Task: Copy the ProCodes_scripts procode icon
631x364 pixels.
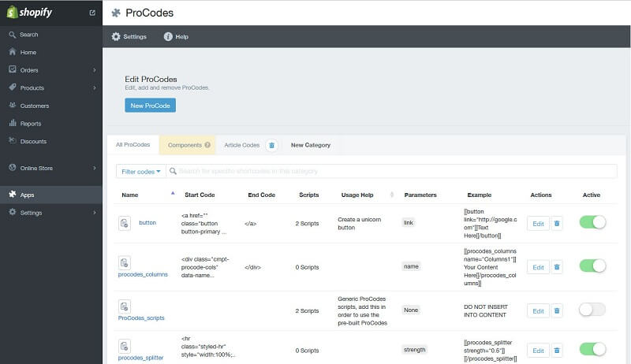Action: coord(125,306)
